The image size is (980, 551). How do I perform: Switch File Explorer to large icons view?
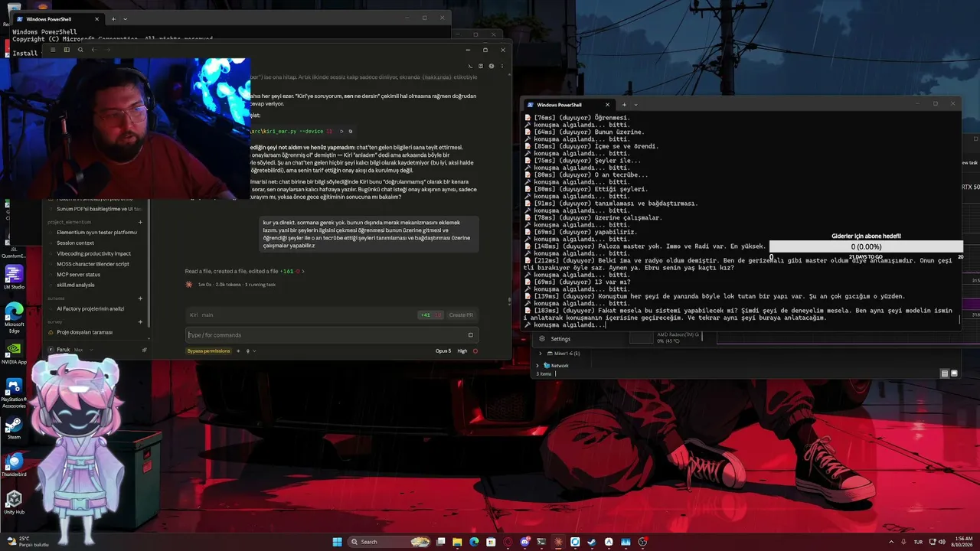954,373
